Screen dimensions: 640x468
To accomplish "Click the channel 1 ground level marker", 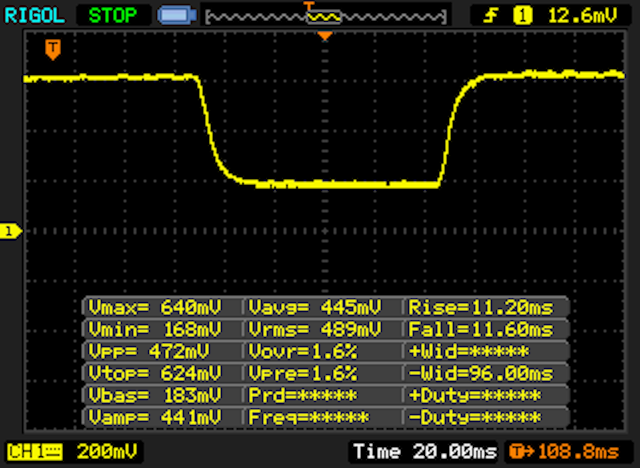I will (x=11, y=231).
